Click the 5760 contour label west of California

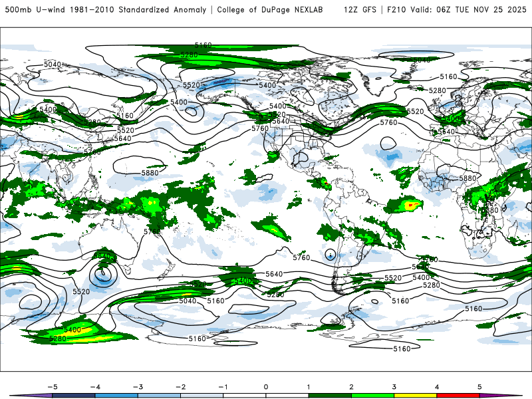[260, 128]
